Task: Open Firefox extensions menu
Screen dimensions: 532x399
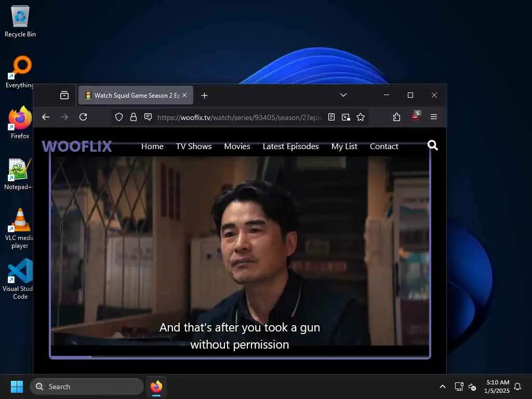Action: point(396,117)
